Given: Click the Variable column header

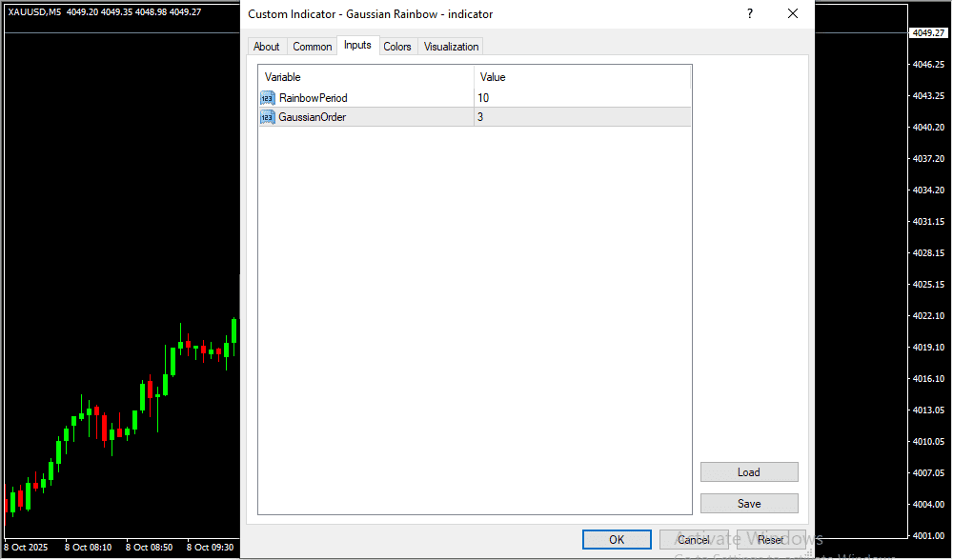Looking at the screenshot, I should pos(366,77).
